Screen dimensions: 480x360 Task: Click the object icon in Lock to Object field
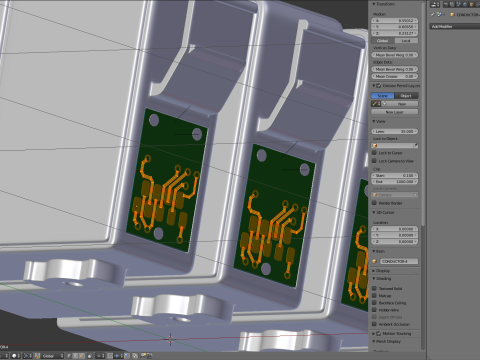click(375, 145)
